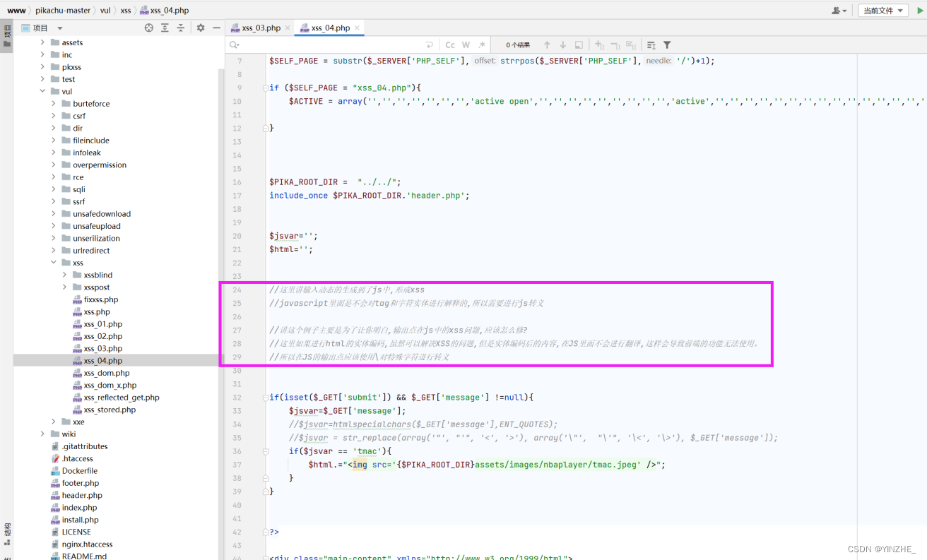Click the new line icon in search field
927x560 pixels.
point(429,45)
